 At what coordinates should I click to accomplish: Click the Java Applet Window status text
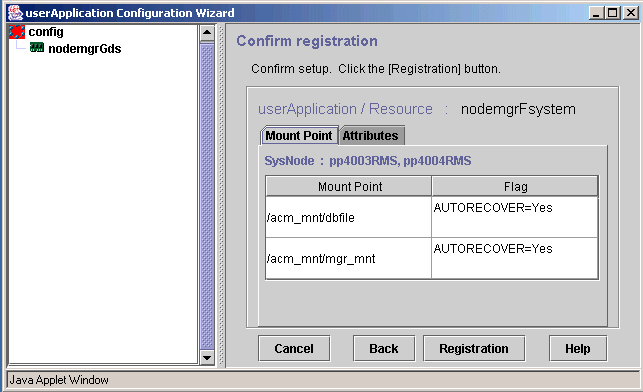point(59,380)
